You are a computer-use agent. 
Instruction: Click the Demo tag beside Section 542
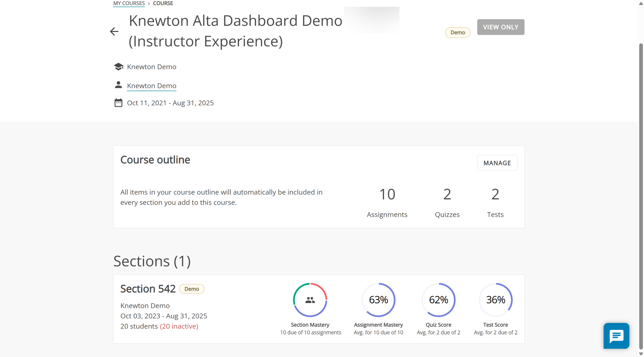pyautogui.click(x=192, y=289)
